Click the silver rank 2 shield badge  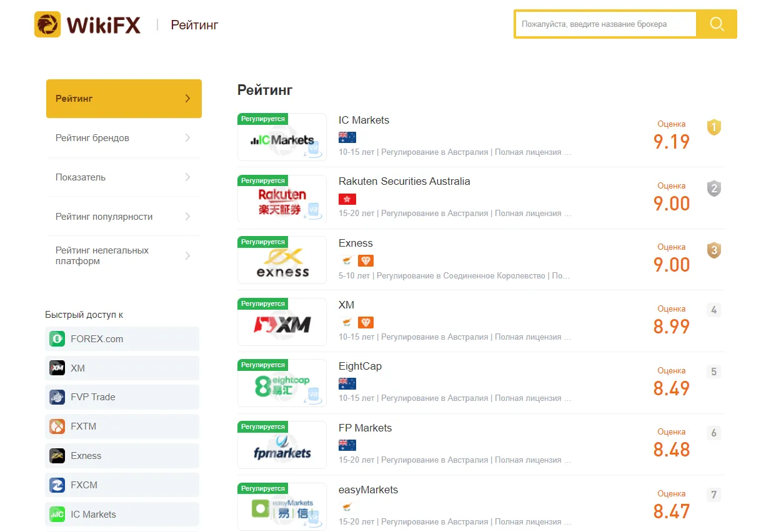coord(714,188)
